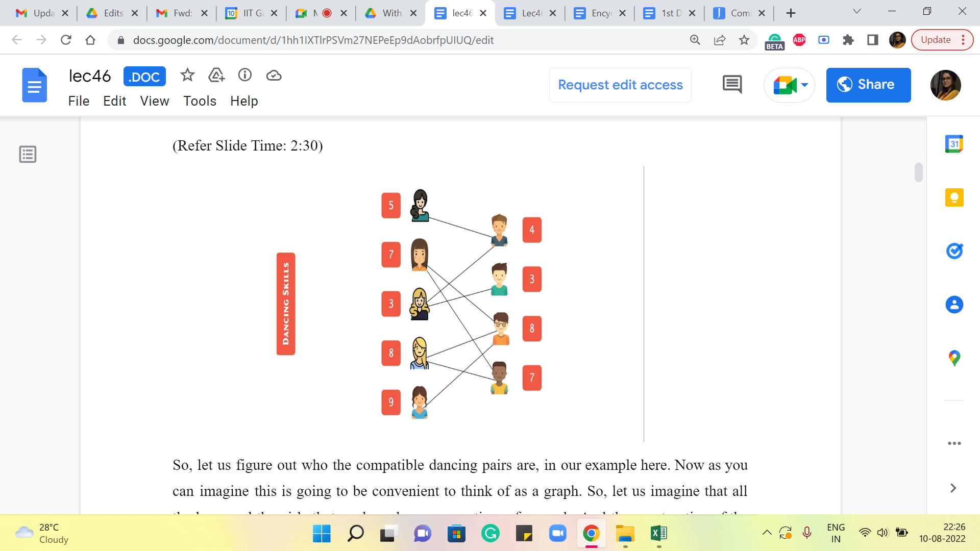The width and height of the screenshot is (980, 551).
Task: Close the Upda Gmail tab
Action: click(x=65, y=13)
